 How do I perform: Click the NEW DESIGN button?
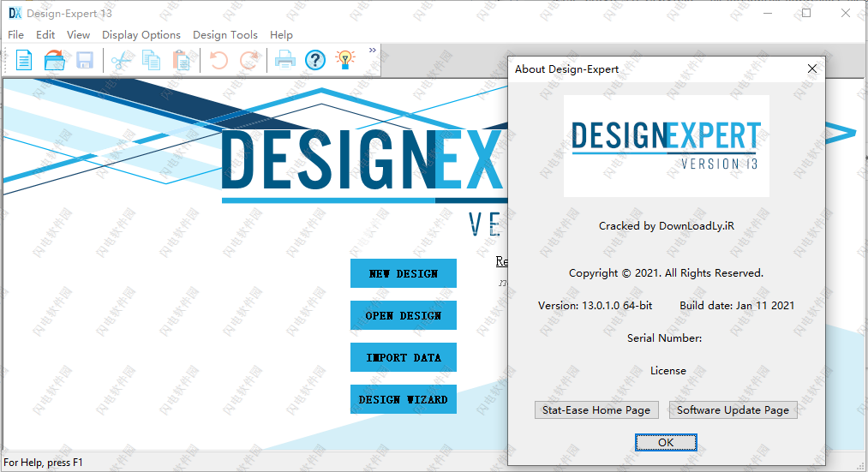pyautogui.click(x=404, y=273)
